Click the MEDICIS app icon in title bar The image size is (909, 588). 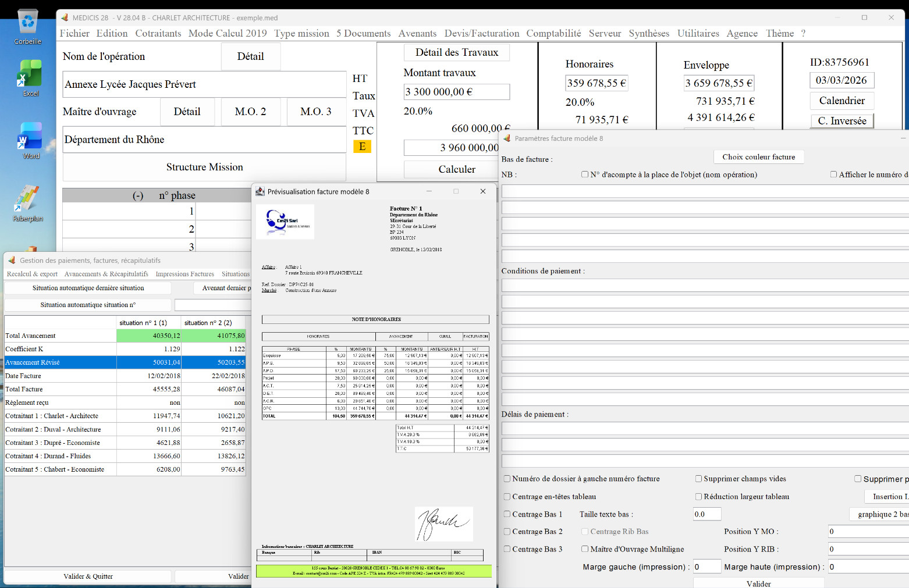pyautogui.click(x=65, y=17)
